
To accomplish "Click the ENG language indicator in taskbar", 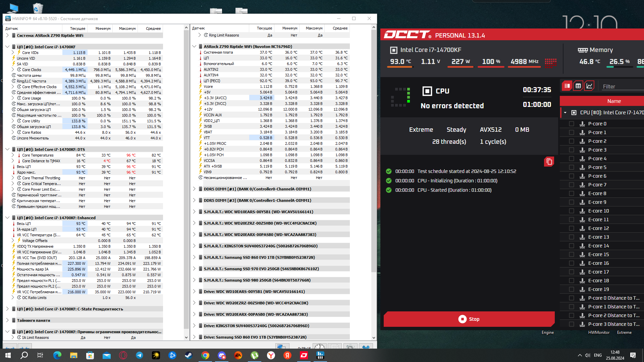I will tap(598, 355).
